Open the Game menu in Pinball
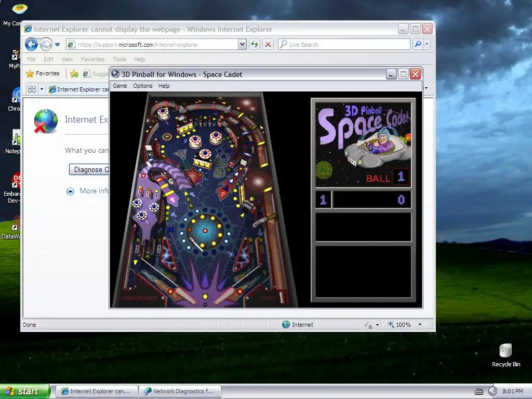The height and width of the screenshot is (399, 532). 120,86
